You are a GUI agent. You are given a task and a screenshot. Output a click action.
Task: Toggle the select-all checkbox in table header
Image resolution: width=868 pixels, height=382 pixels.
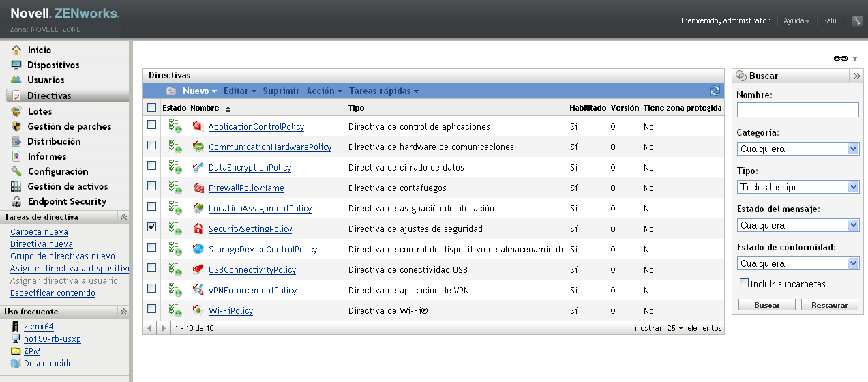pyautogui.click(x=151, y=107)
